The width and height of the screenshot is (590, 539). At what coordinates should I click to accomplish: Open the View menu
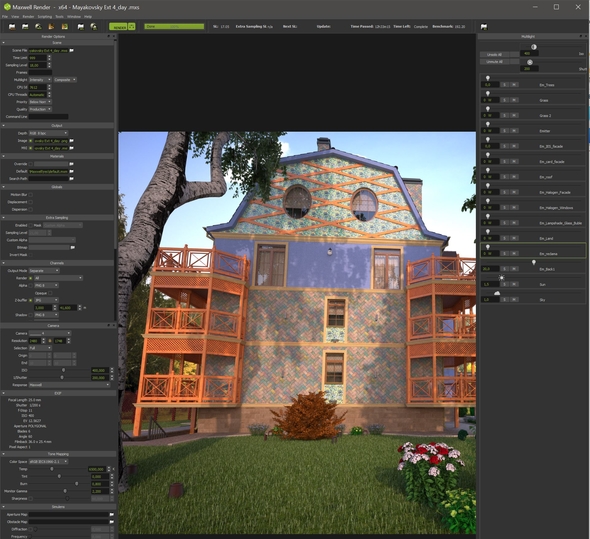tap(15, 17)
